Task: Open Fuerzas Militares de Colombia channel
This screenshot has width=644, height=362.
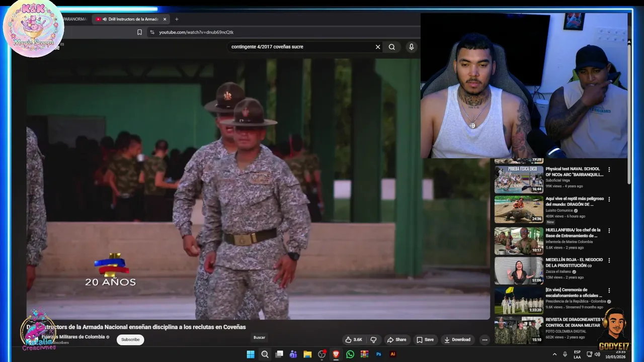Action: (73, 337)
